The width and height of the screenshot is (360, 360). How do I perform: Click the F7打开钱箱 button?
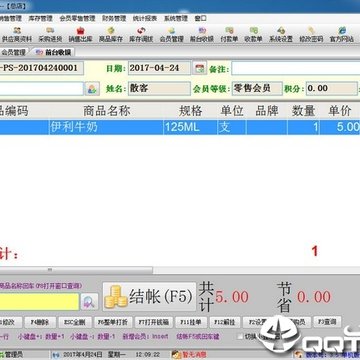[153, 322]
